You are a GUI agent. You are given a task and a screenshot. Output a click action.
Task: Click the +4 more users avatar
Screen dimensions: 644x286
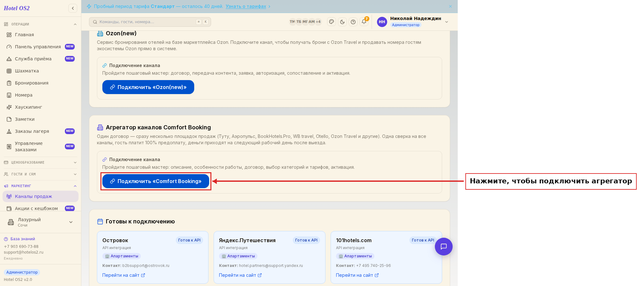(318, 22)
